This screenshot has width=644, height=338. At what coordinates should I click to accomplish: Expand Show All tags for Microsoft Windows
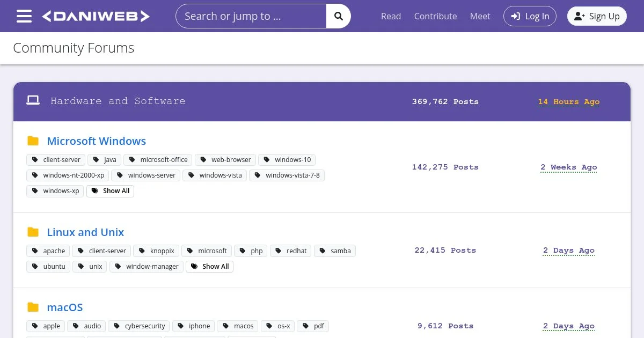110,191
